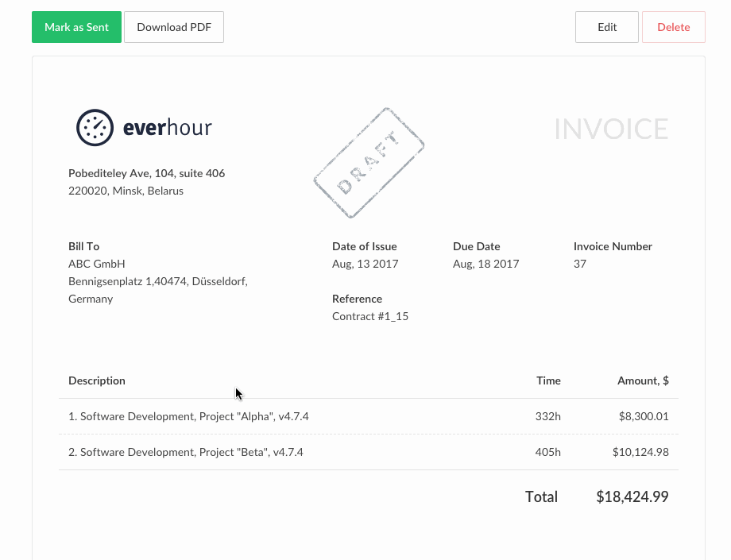Click invoice number 37
This screenshot has width=731, height=560.
coord(580,264)
